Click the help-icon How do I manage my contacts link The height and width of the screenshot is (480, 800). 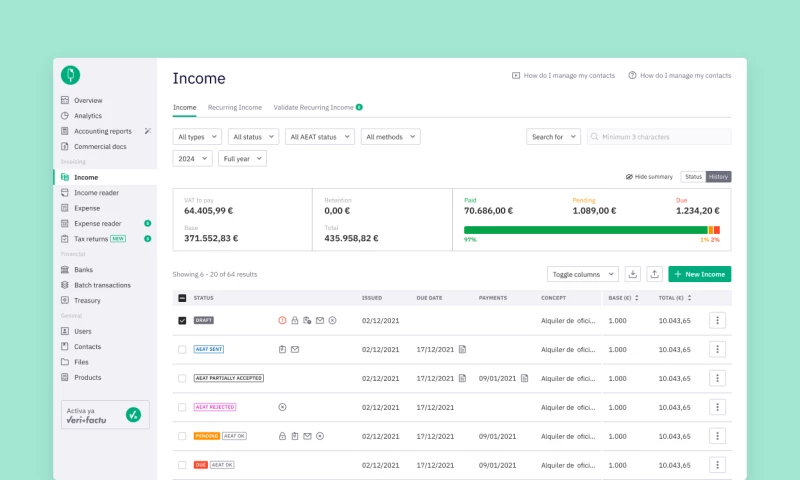[680, 75]
